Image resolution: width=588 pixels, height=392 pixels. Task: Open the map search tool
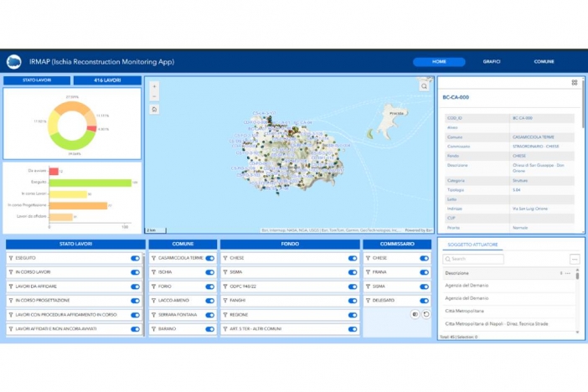[425, 86]
